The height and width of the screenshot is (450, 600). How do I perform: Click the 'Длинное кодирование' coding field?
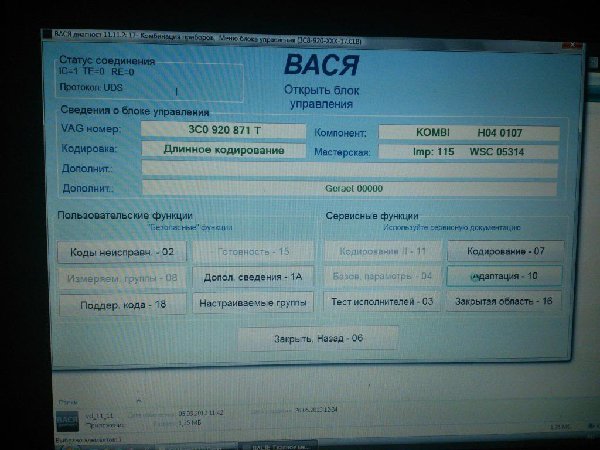tap(222, 150)
